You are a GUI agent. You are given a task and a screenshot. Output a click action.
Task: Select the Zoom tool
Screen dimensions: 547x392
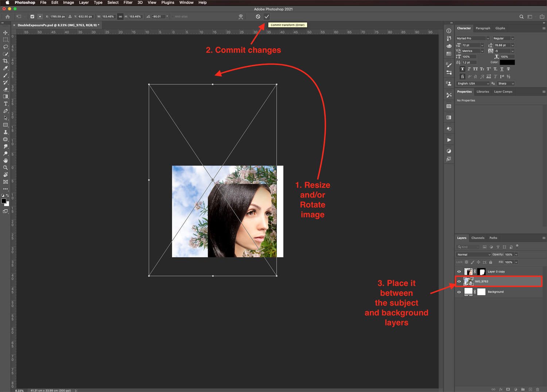pos(5,168)
